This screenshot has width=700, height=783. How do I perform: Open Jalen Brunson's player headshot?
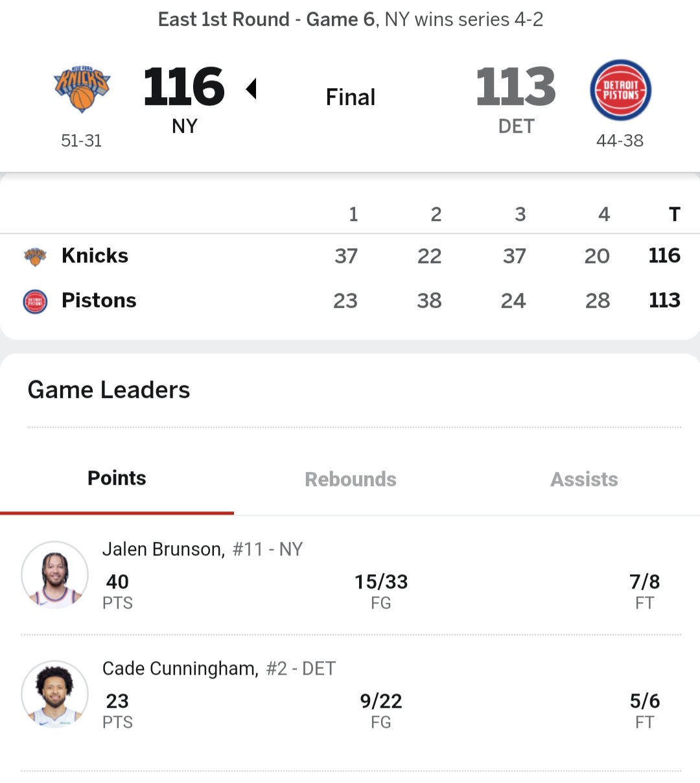coord(54,575)
